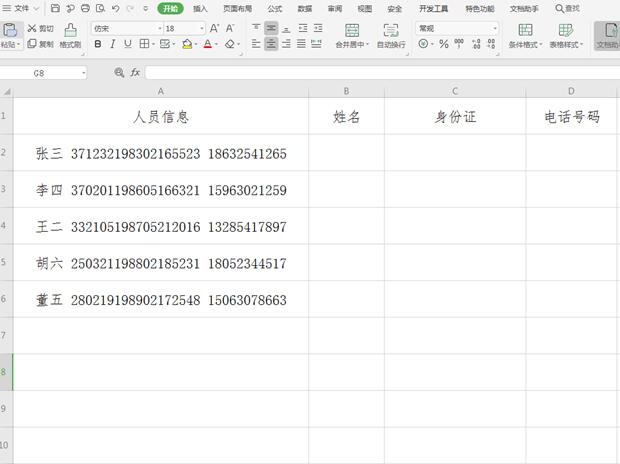Click the Distributed alignment icon

[316, 44]
